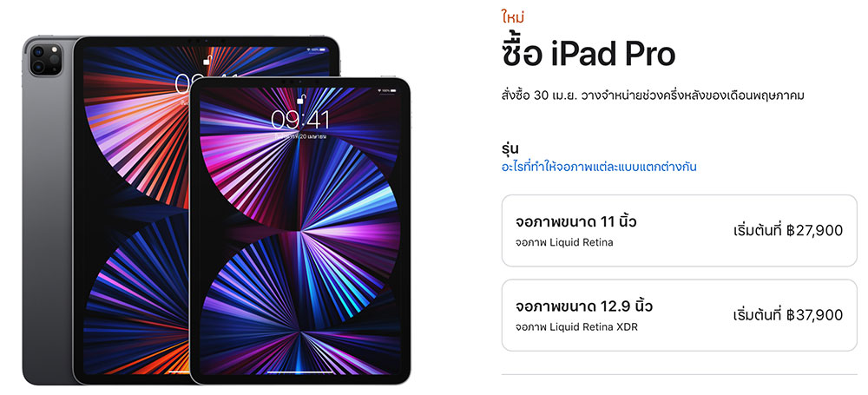Select the 11-inch display model option
The image size is (868, 395).
click(x=680, y=230)
